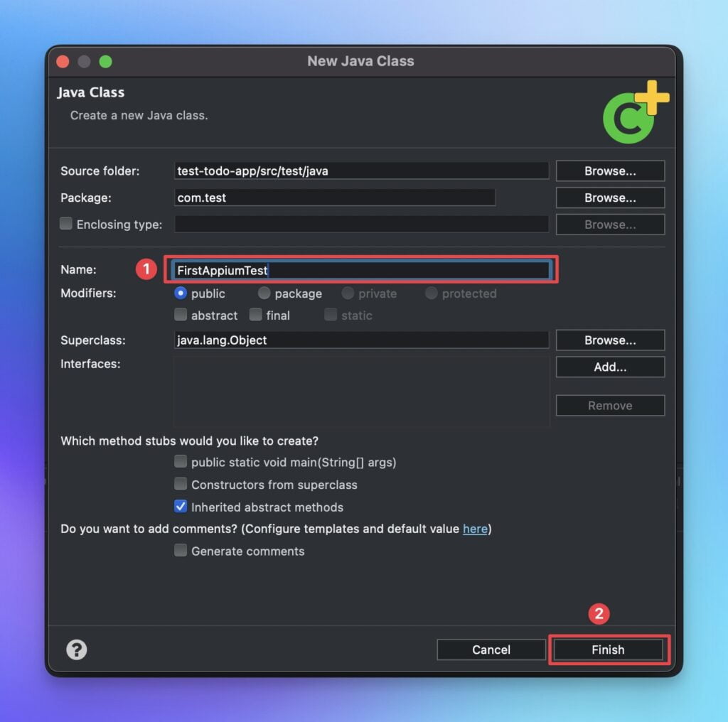Click the Enclosing type text field

pos(361,225)
